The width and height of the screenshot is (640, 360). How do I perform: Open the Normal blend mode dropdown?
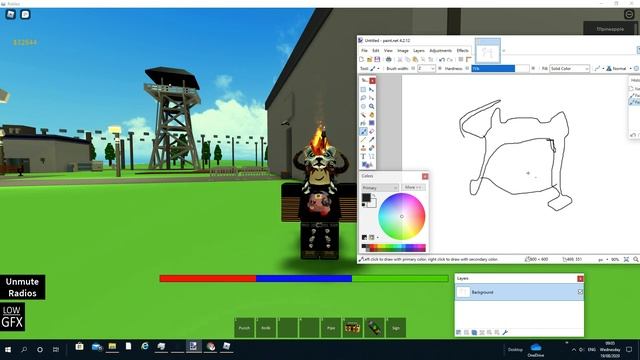click(x=619, y=69)
